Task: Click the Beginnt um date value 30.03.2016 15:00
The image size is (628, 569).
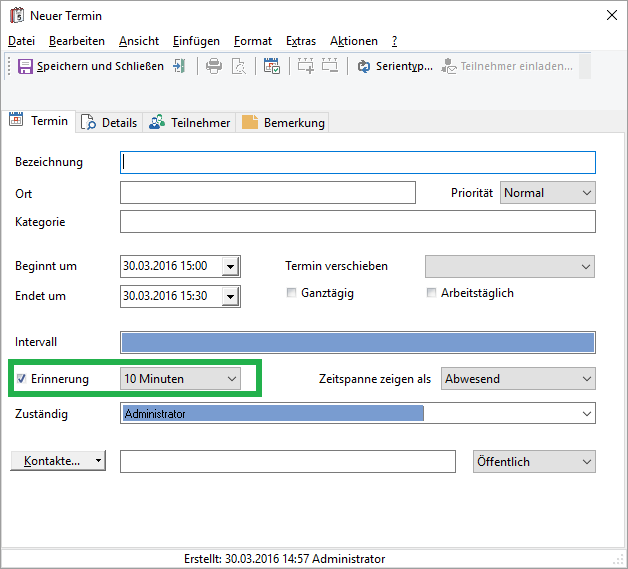Action: (x=165, y=266)
